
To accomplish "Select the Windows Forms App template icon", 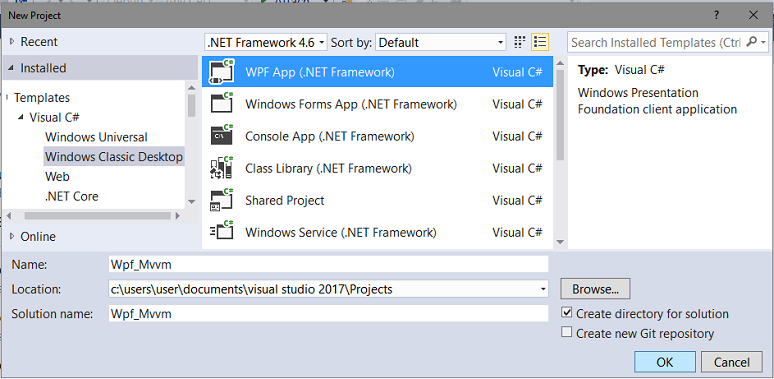I will [222, 104].
